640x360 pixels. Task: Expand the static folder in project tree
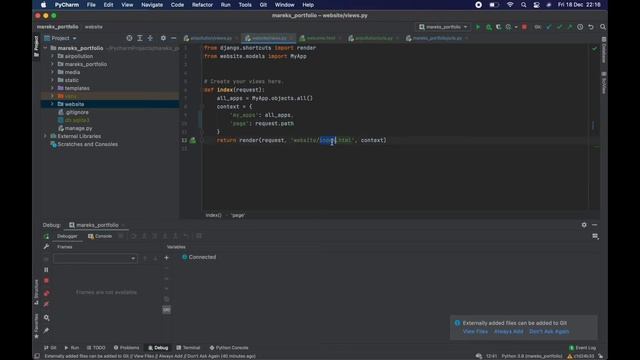(x=52, y=80)
